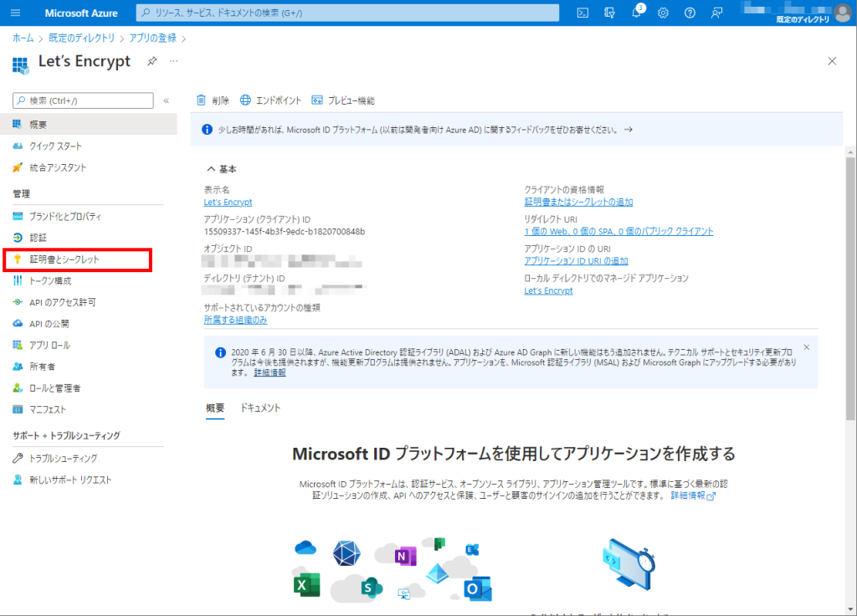Click 所属する組織のみ account type link
Viewport: 857px width, 616px height.
click(235, 321)
